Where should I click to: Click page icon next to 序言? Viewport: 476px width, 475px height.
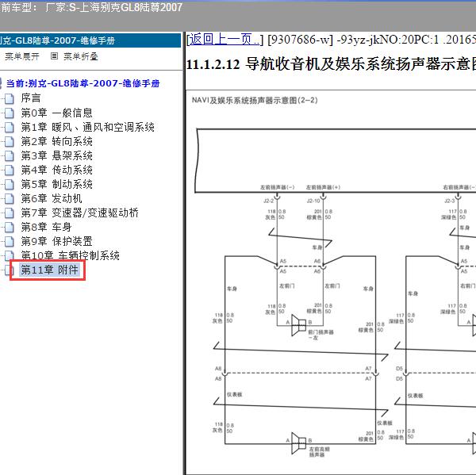click(x=10, y=98)
